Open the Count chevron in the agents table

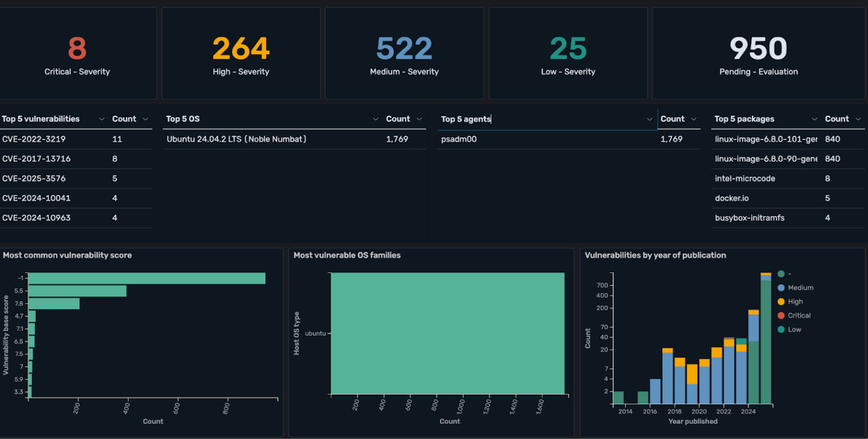694,119
